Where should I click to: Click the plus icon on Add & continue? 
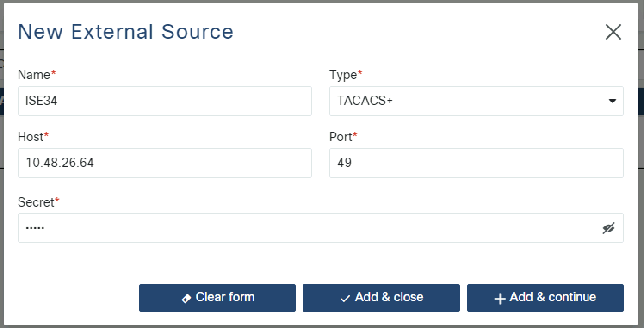coord(500,298)
